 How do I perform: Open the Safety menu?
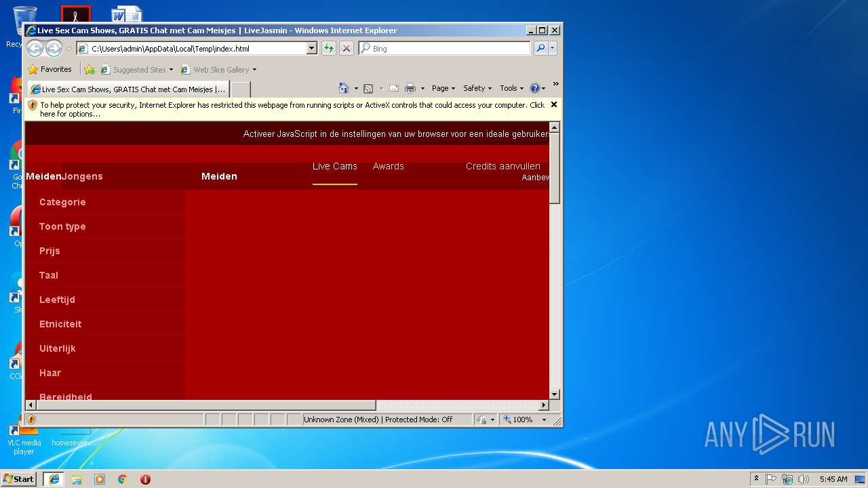coord(477,88)
